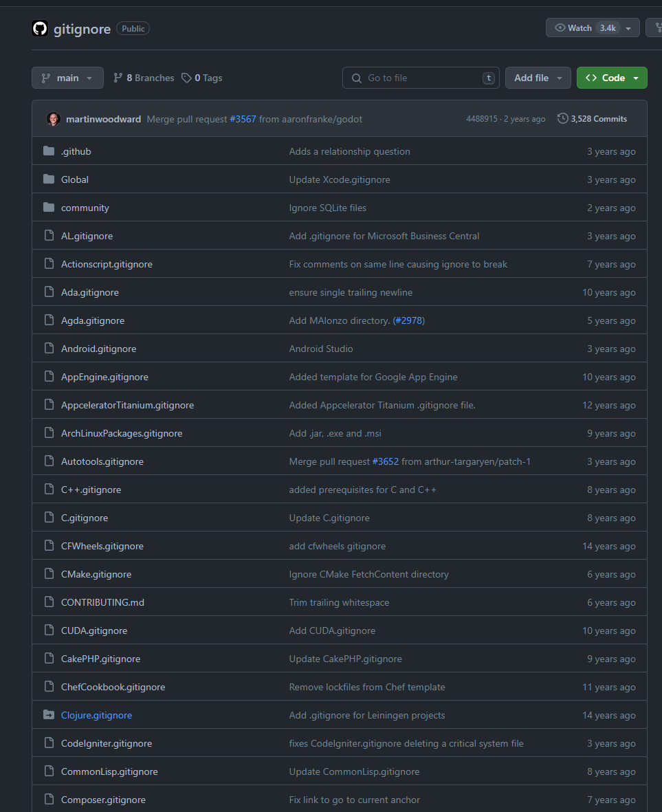Click the symlink icon beside Clojure.gitignore
Image resolution: width=662 pixels, height=812 pixels.
[49, 714]
